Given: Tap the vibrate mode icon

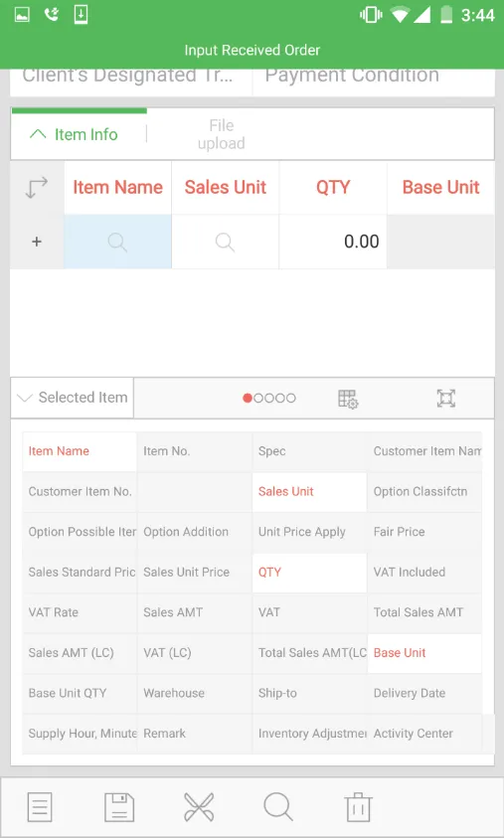Looking at the screenshot, I should click(x=371, y=15).
